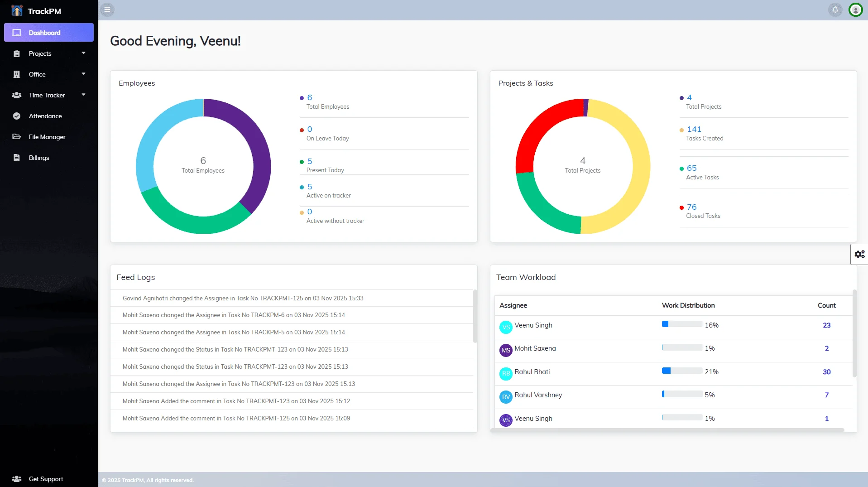Click the File Manager folder icon
This screenshot has width=868, height=487.
[x=17, y=137]
